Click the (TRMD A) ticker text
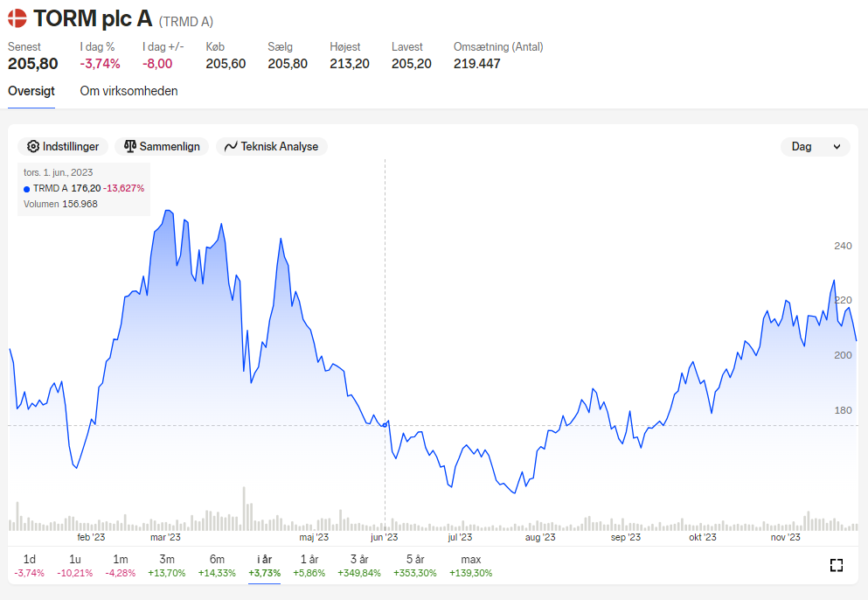Screen dimensions: 868x600 click(186, 22)
